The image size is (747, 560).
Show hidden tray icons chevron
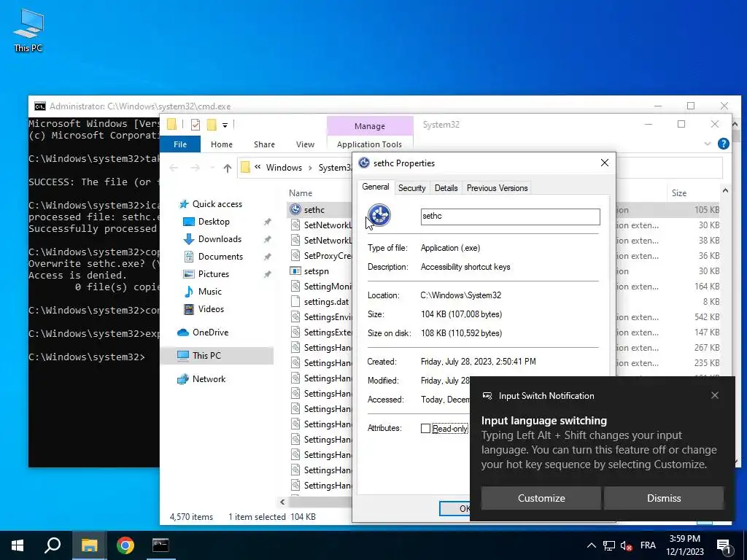point(591,545)
